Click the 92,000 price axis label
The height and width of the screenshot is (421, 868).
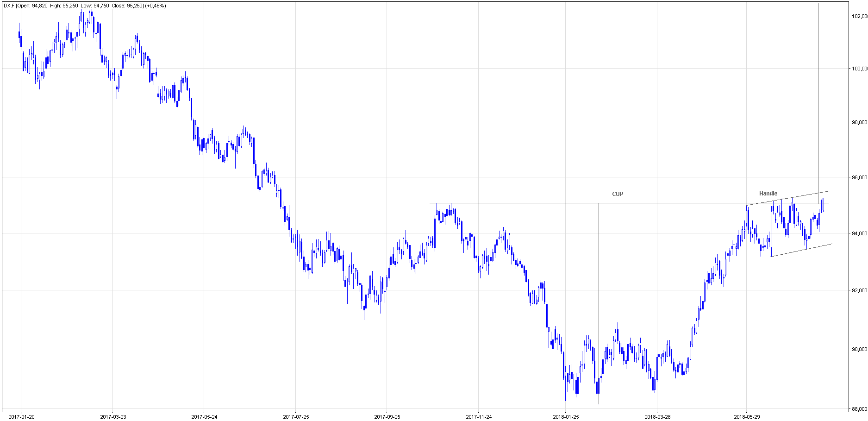pos(859,291)
